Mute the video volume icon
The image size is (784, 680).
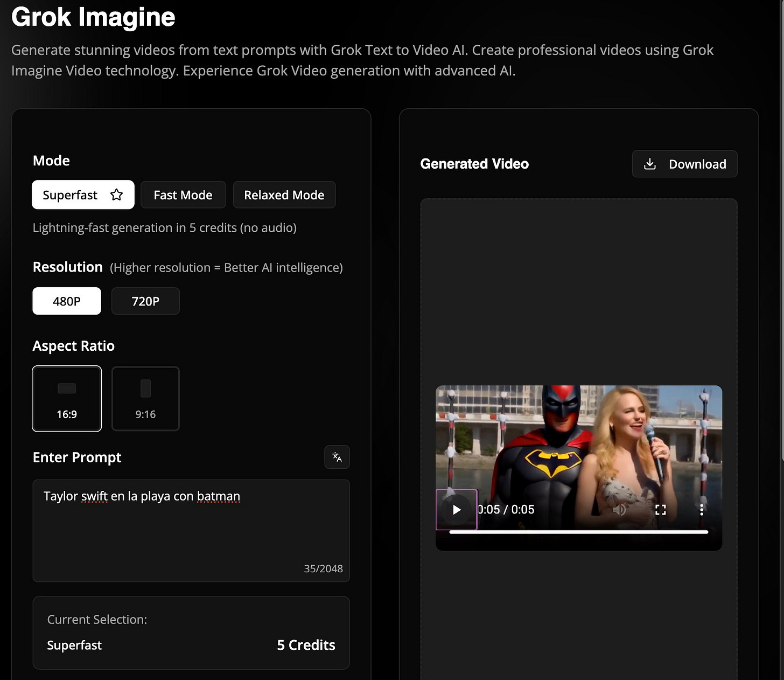(x=619, y=510)
